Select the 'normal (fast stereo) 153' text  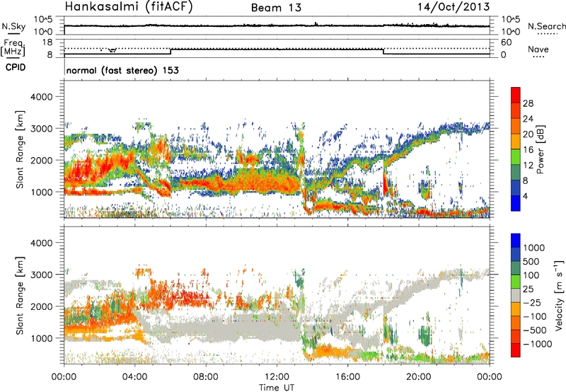pyautogui.click(x=122, y=70)
